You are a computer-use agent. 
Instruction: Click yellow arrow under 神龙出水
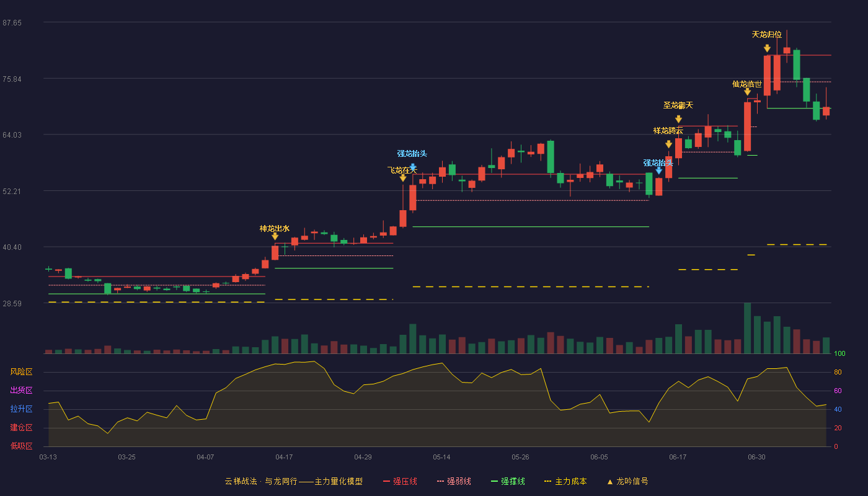pyautogui.click(x=275, y=237)
